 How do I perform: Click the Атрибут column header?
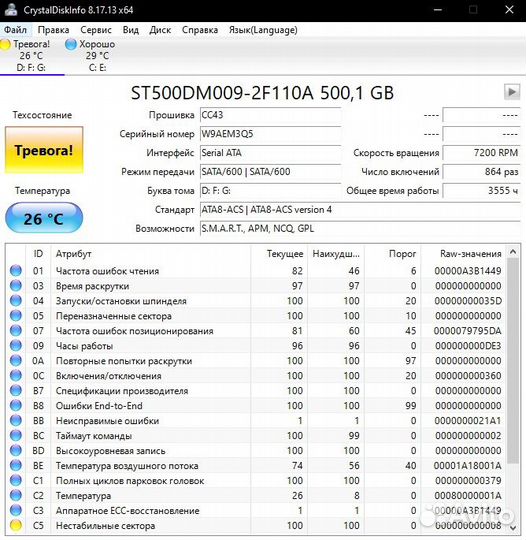click(x=151, y=254)
